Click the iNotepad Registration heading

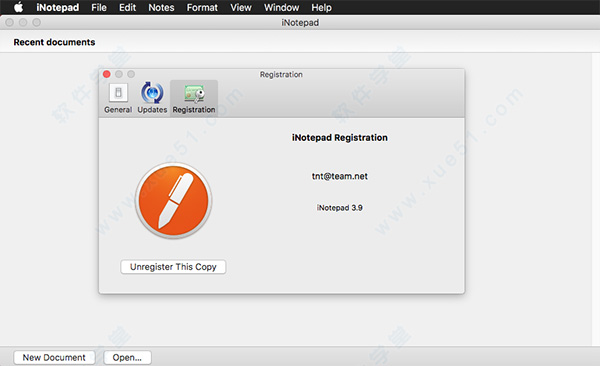tap(340, 137)
